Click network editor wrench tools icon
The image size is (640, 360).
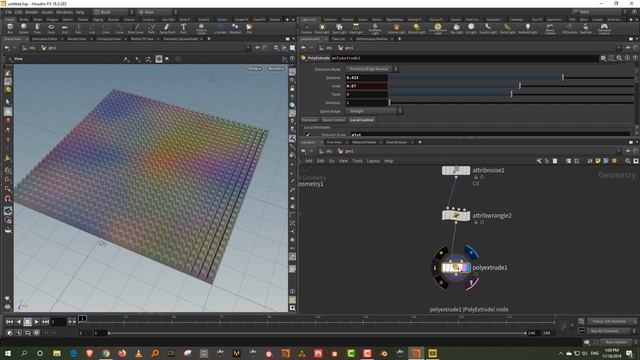539,161
